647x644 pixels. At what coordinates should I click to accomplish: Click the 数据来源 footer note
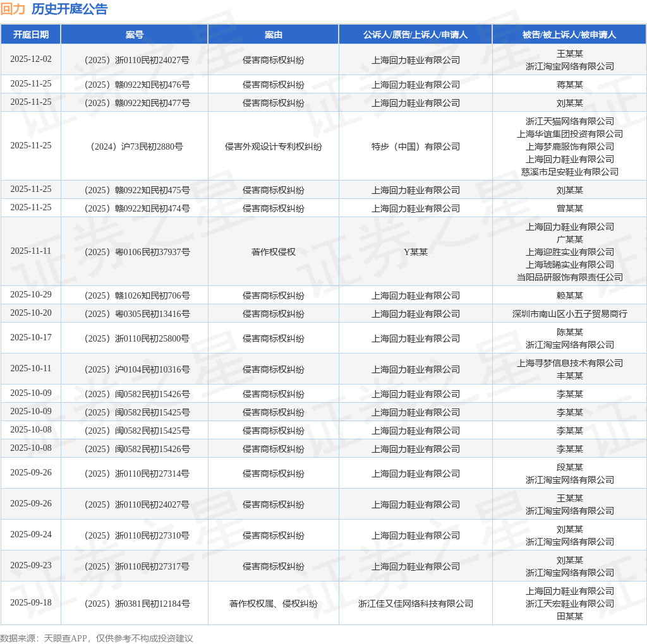point(97,638)
